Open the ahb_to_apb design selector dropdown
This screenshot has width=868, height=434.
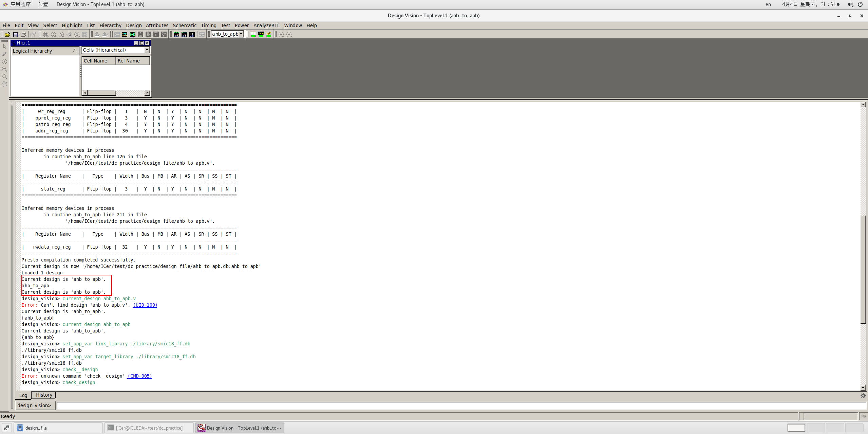tap(241, 34)
